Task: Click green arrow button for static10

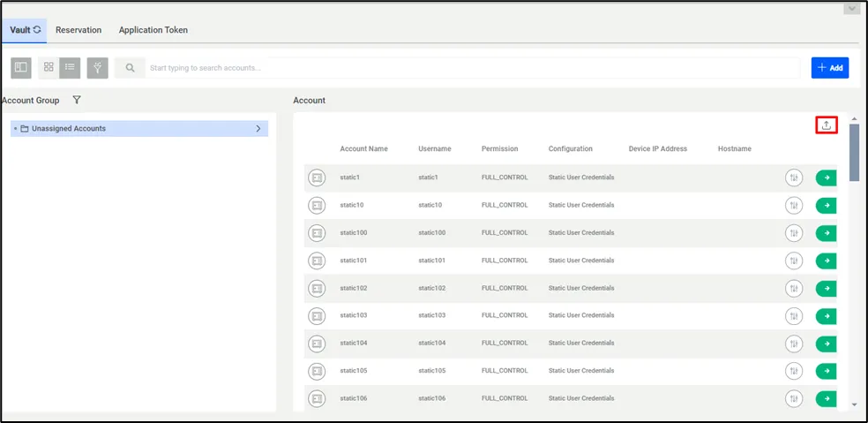Action: [826, 205]
